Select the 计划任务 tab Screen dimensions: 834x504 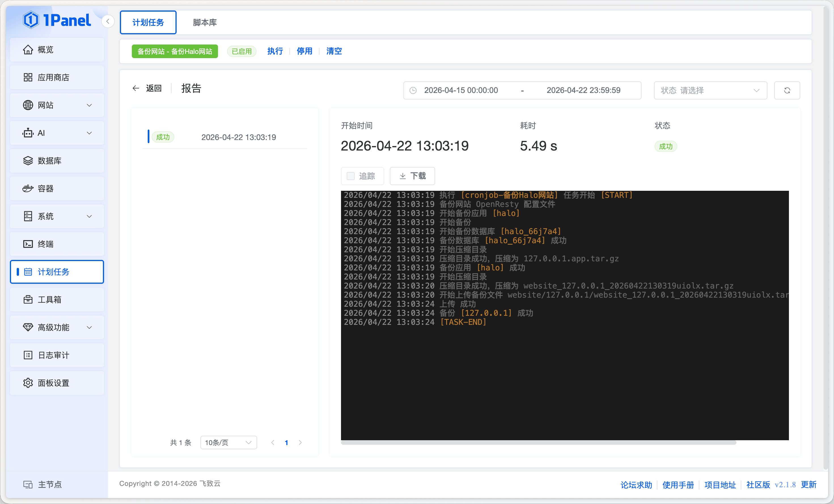pyautogui.click(x=148, y=22)
